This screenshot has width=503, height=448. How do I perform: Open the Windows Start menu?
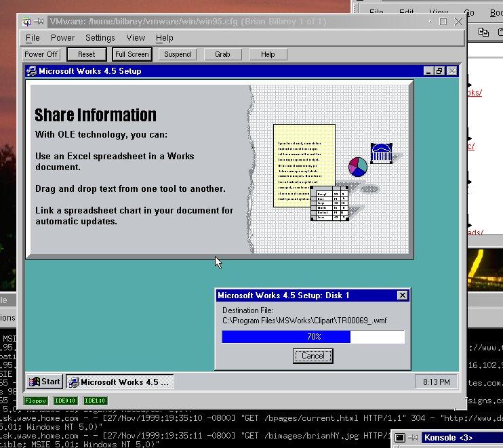coord(44,382)
